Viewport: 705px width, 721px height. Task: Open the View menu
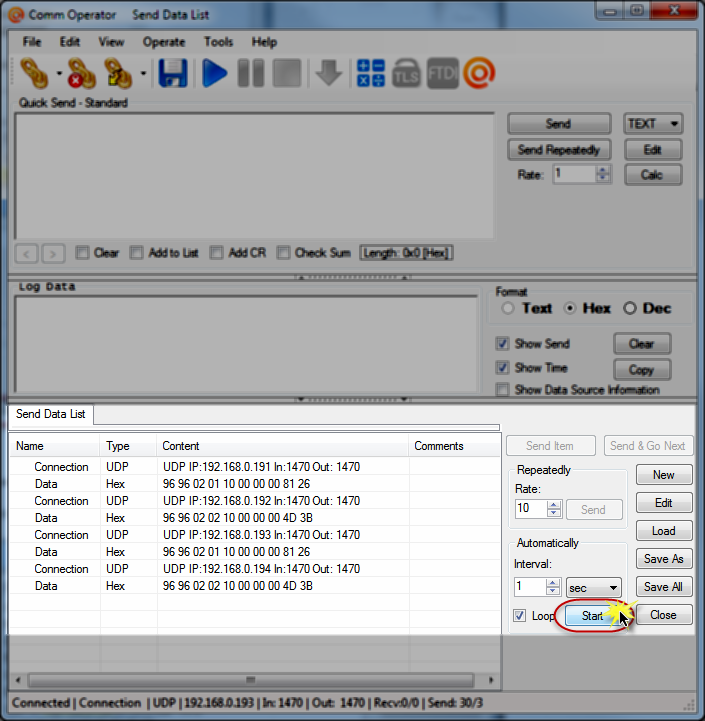click(111, 42)
